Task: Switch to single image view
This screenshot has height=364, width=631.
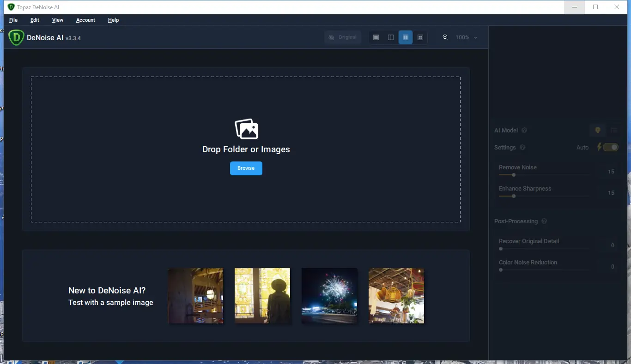Action: pyautogui.click(x=376, y=37)
